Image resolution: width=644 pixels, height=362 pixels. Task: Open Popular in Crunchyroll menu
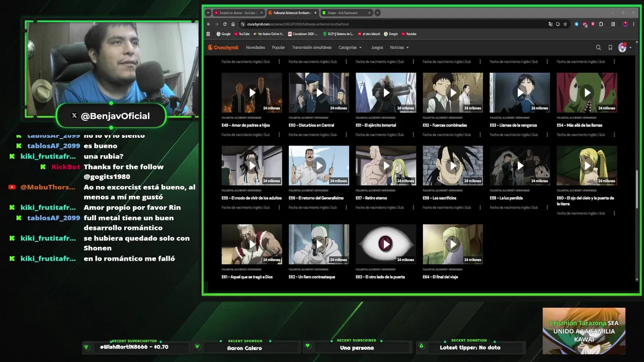(278, 47)
